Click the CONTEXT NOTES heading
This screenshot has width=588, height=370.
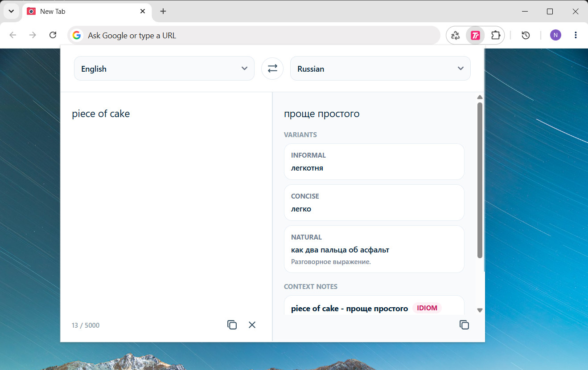pyautogui.click(x=311, y=287)
